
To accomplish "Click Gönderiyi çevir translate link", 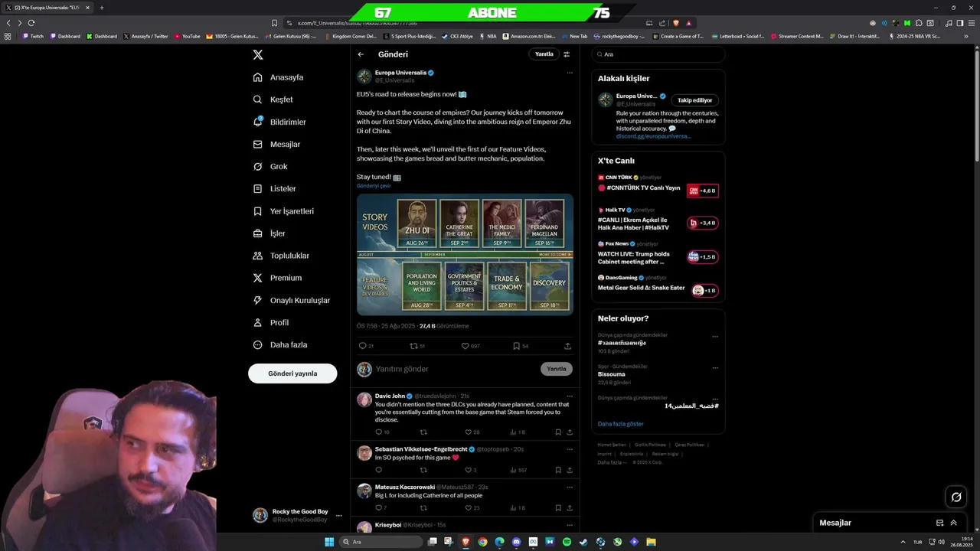I will click(374, 186).
